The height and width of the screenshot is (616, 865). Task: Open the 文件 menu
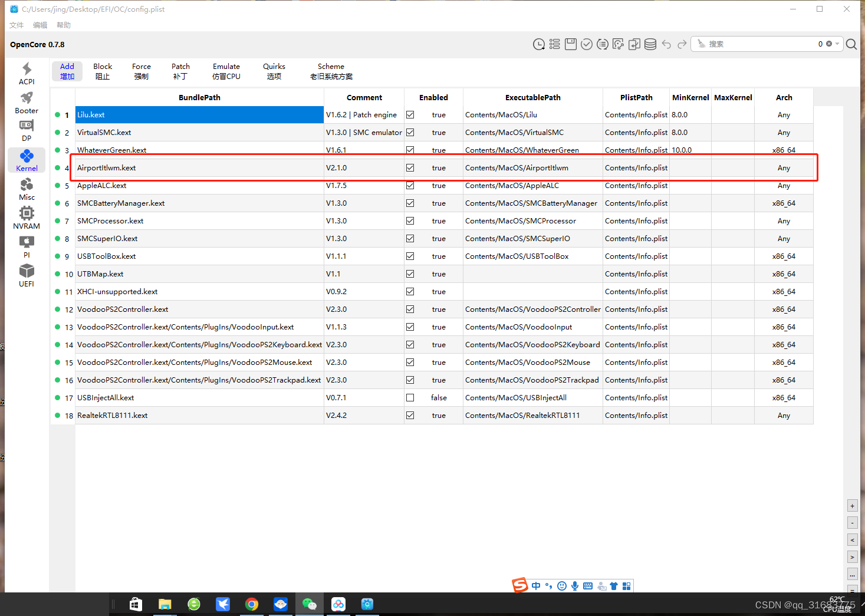17,25
